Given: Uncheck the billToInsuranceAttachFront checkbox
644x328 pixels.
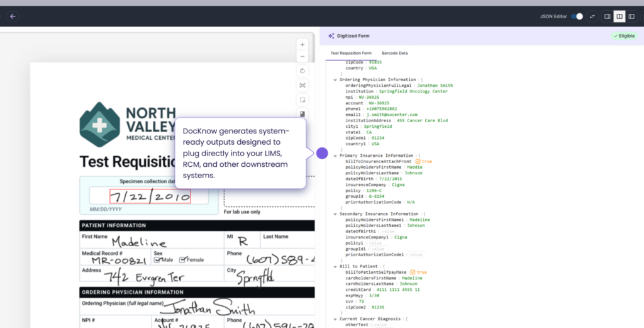Looking at the screenshot, I should pyautogui.click(x=418, y=161).
